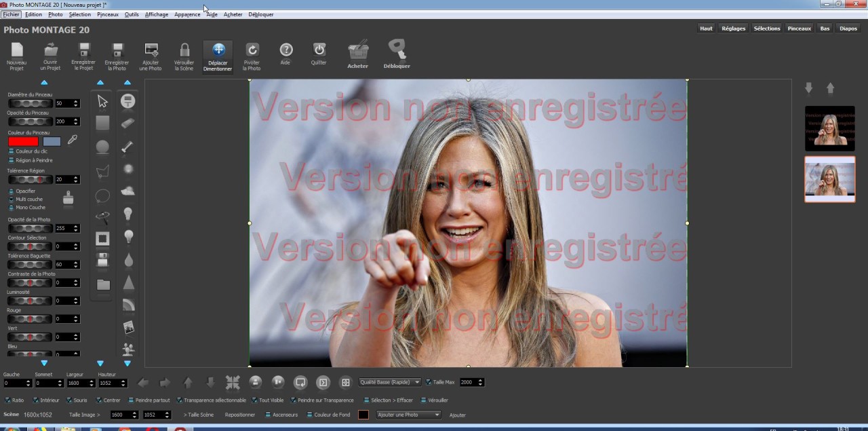Screen dimensions: 868x431
Task: Select the eraser brush tool
Action: 127,123
